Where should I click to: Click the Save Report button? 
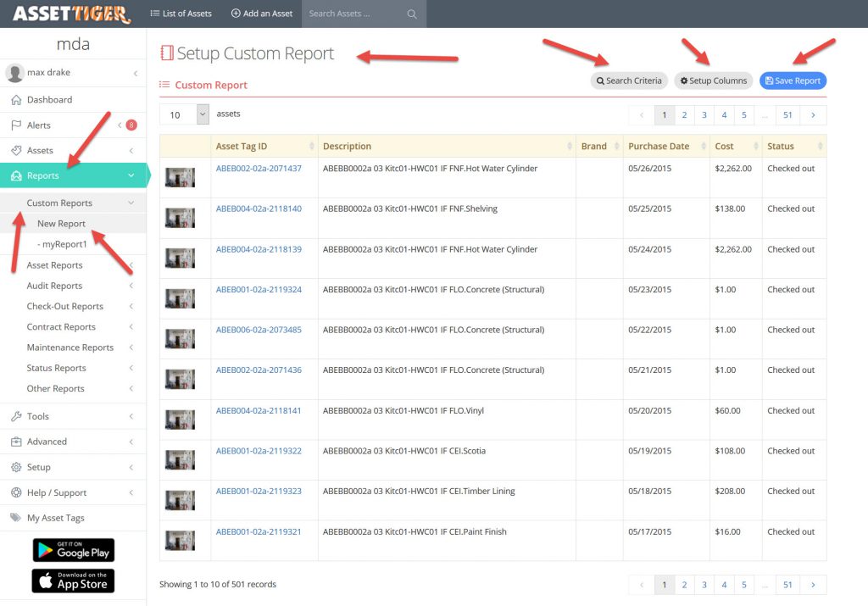click(793, 81)
